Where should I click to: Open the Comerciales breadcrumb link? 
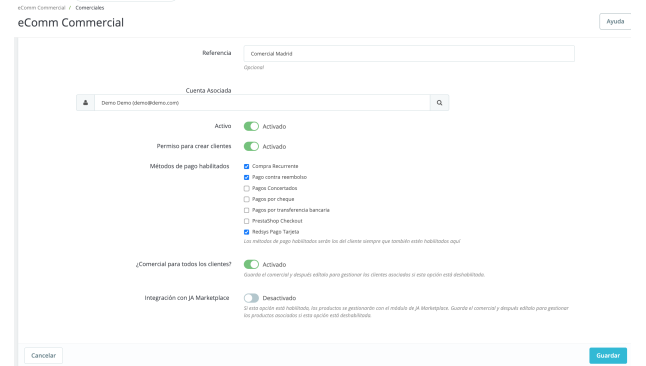90,8
